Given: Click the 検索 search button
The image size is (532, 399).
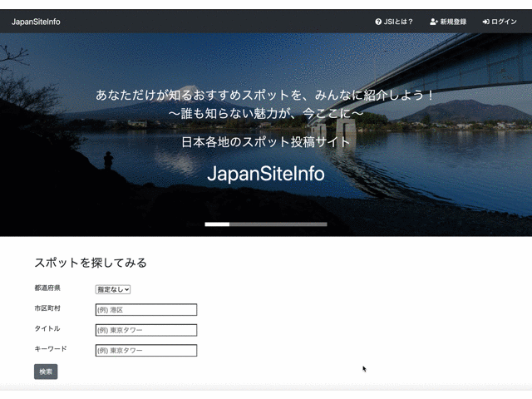Looking at the screenshot, I should [x=46, y=372].
